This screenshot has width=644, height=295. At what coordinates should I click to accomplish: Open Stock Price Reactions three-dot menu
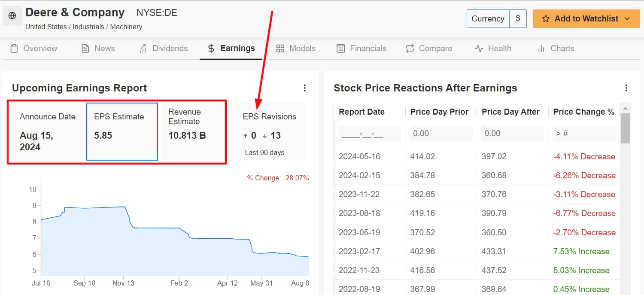[x=626, y=88]
